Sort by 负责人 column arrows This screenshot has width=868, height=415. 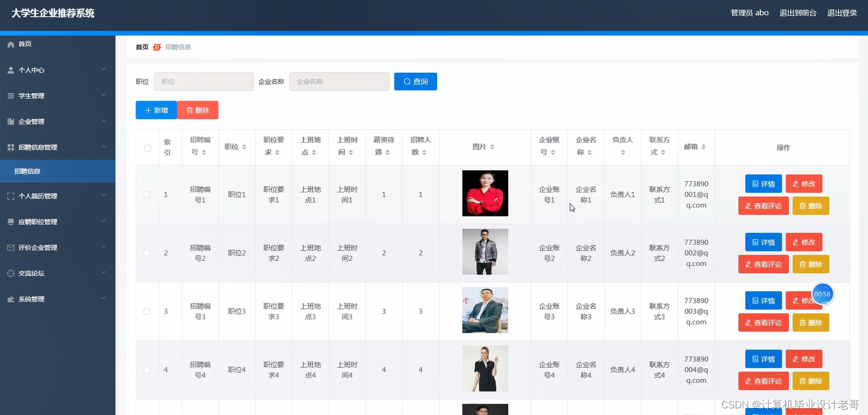tap(623, 152)
